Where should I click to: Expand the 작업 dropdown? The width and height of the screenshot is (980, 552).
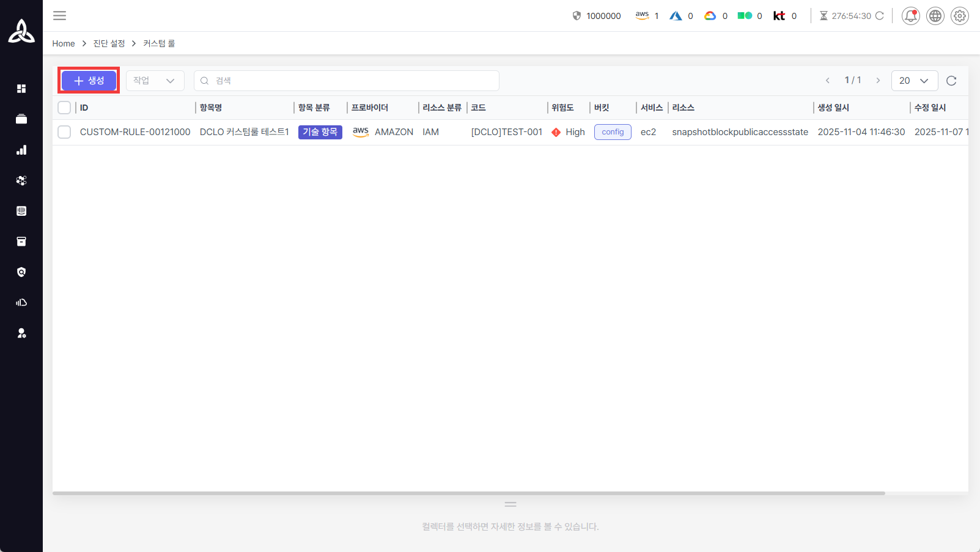point(155,81)
